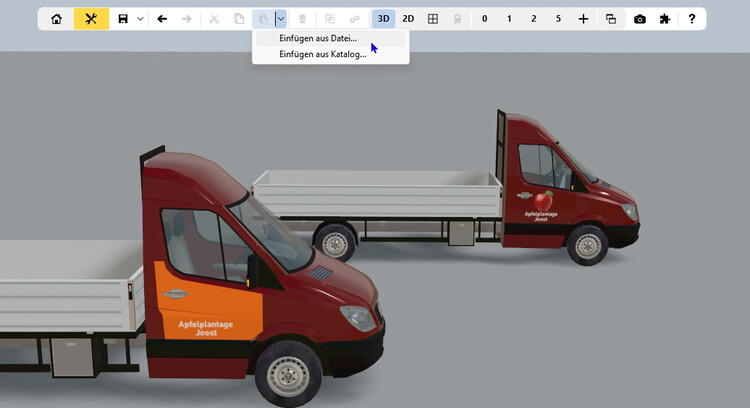Select layer number 2 button

pos(534,19)
